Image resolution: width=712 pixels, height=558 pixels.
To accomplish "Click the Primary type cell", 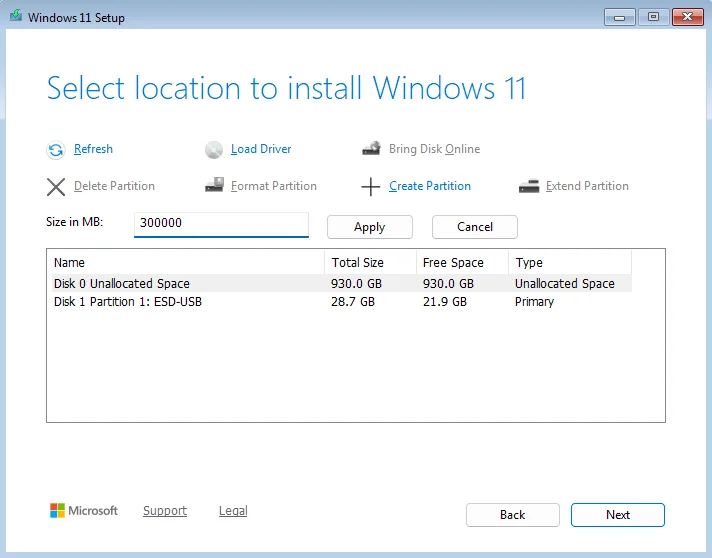I will coord(534,301).
